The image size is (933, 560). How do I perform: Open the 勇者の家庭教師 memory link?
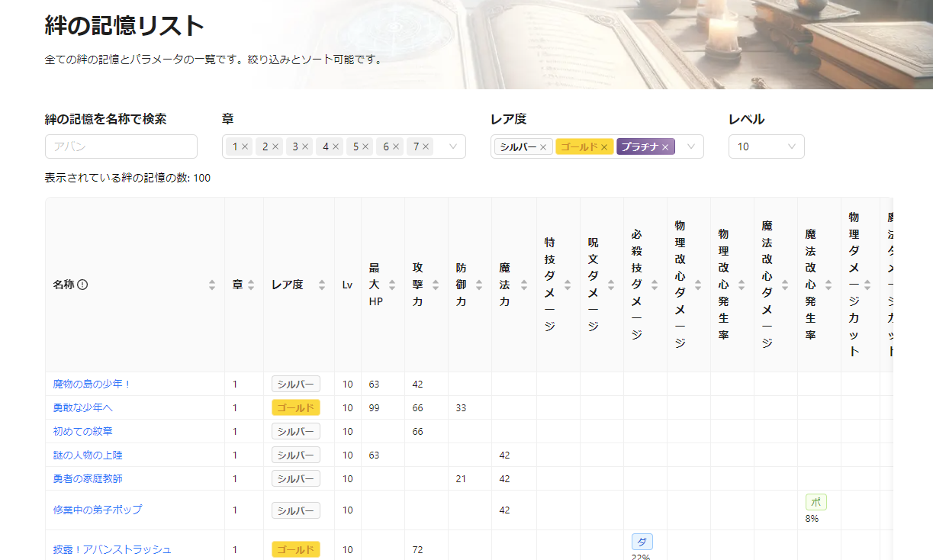click(x=88, y=478)
